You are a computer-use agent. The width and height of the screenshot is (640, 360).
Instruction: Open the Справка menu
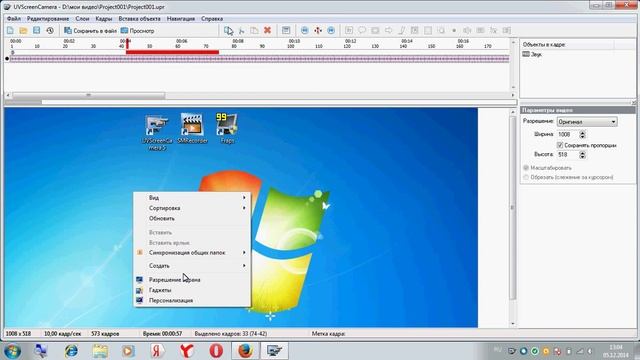212,19
